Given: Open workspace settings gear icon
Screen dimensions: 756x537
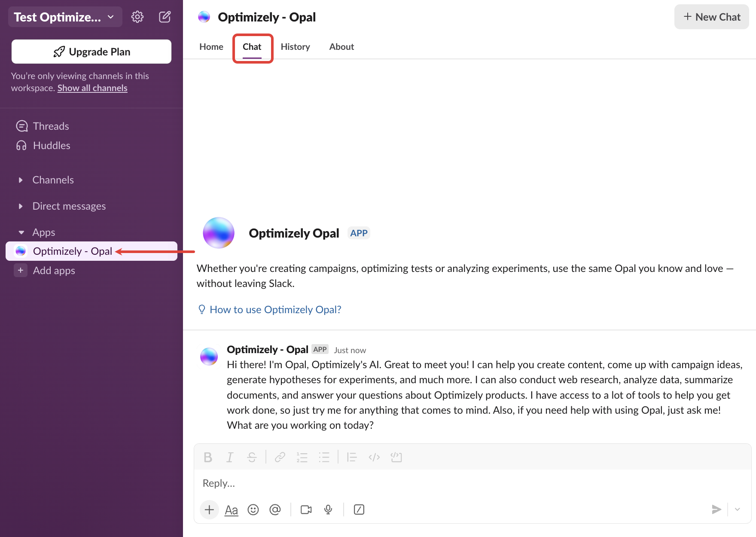Looking at the screenshot, I should (x=137, y=16).
